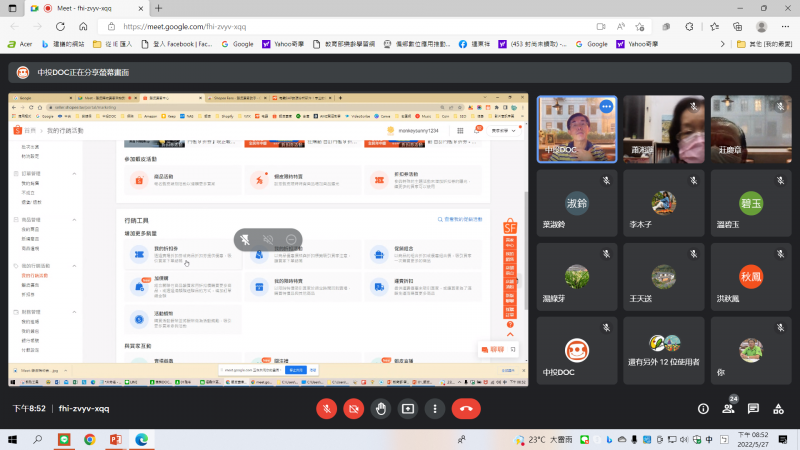The height and width of the screenshot is (450, 800).
Task: Open the 23°C 大雷雨 weather widget
Action: [543, 439]
